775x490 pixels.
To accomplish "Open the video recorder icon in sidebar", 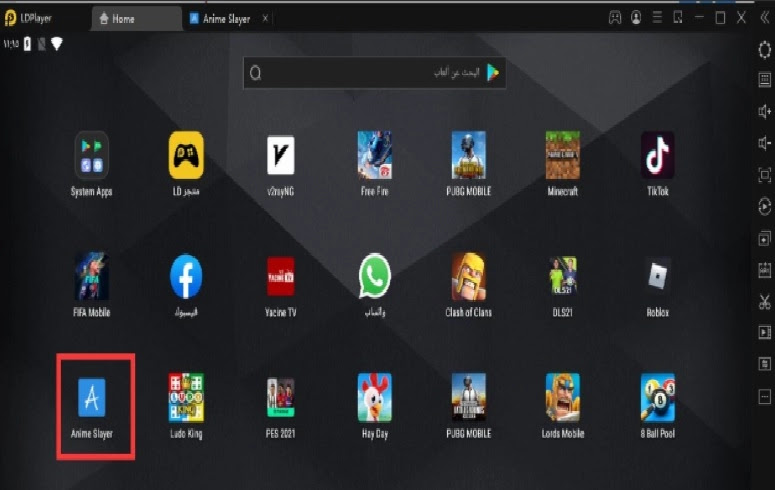I will [765, 332].
